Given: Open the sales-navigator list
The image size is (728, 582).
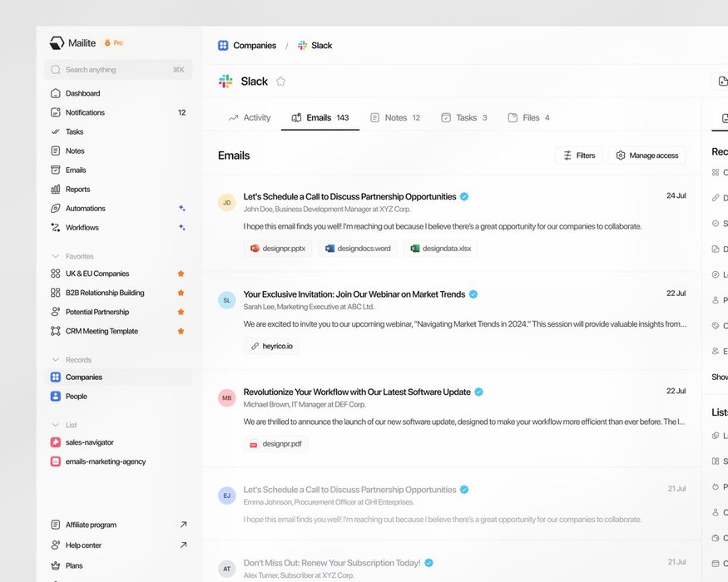Looking at the screenshot, I should pos(90,442).
